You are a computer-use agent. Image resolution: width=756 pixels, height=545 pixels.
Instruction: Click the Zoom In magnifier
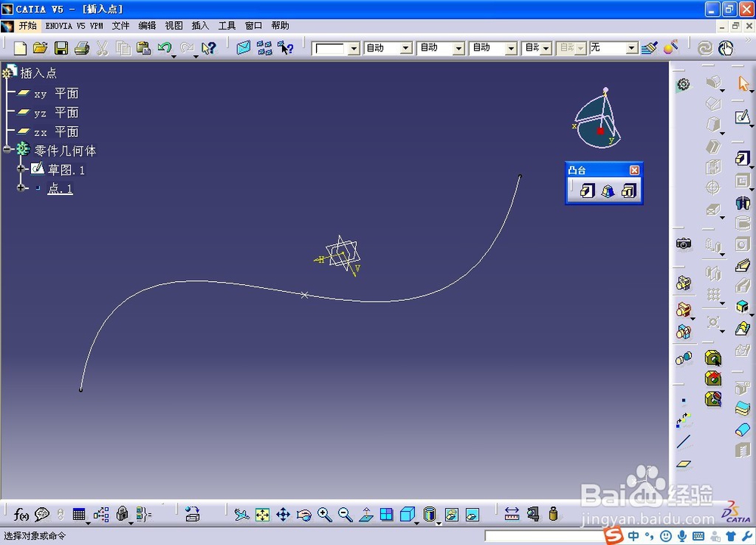(324, 515)
